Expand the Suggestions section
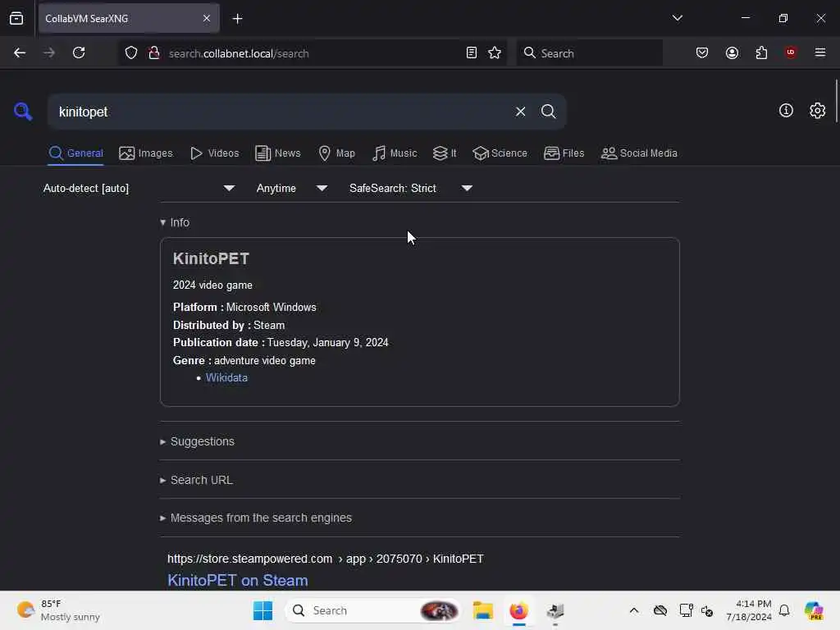This screenshot has height=630, width=840. [197, 441]
